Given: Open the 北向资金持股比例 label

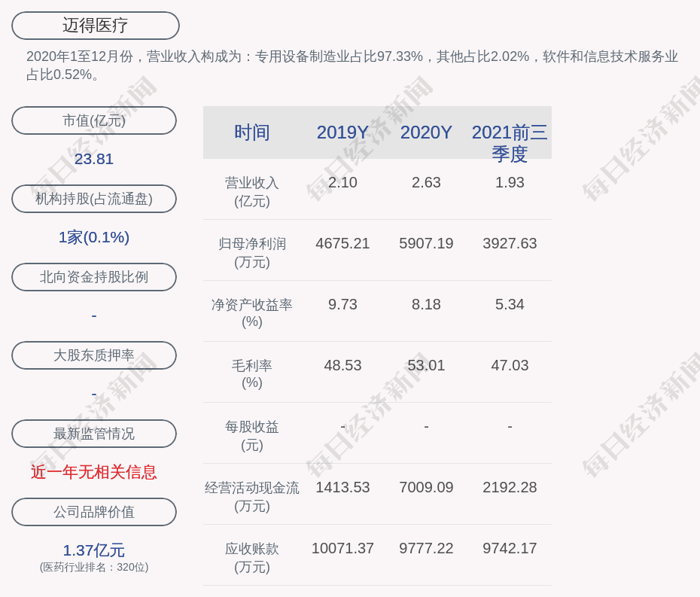Looking at the screenshot, I should tap(94, 277).
